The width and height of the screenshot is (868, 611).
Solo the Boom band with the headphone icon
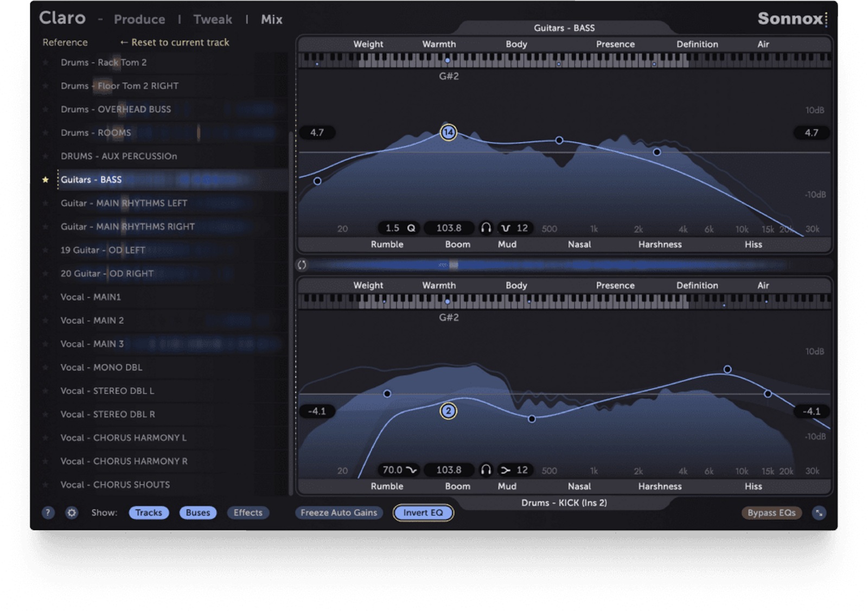coord(486,228)
